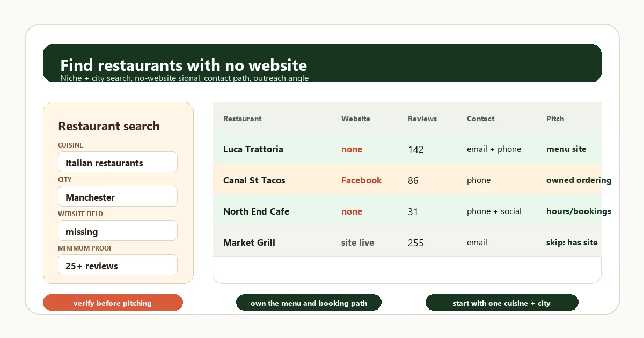Image resolution: width=644 pixels, height=338 pixels.
Task: Click the 'menu site' pitch cell
Action: (566, 149)
